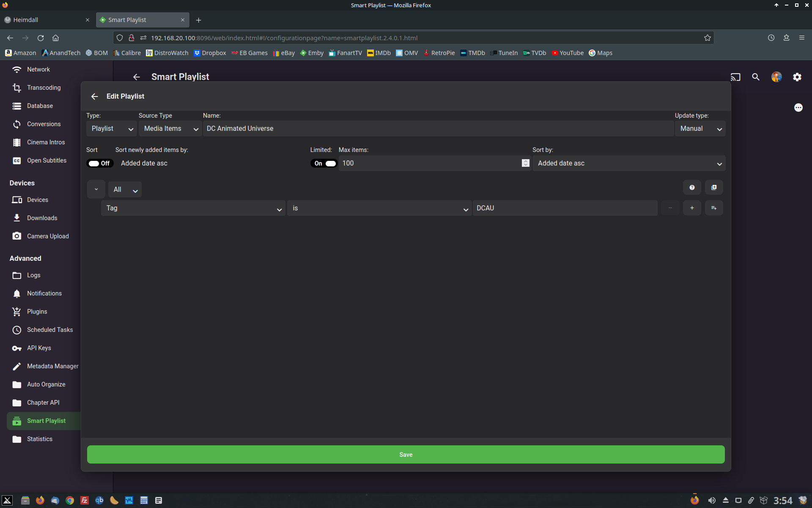Open the Type dropdown showing Playlist
Viewport: 812px width, 508px height.
tap(112, 129)
